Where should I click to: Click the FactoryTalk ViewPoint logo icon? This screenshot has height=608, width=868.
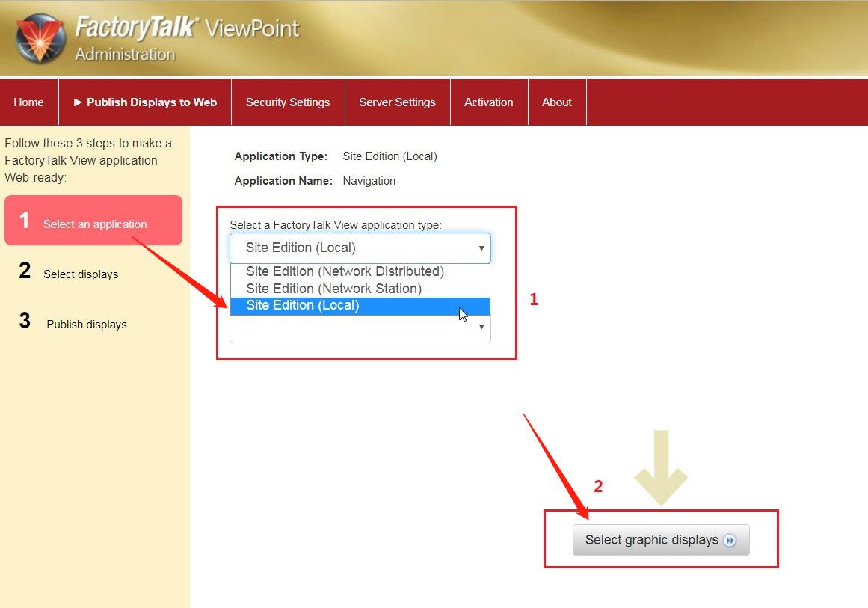[40, 37]
